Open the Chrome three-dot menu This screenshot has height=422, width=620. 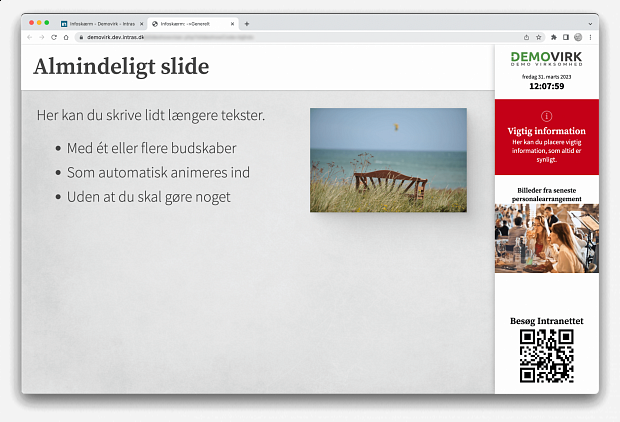pyautogui.click(x=590, y=37)
